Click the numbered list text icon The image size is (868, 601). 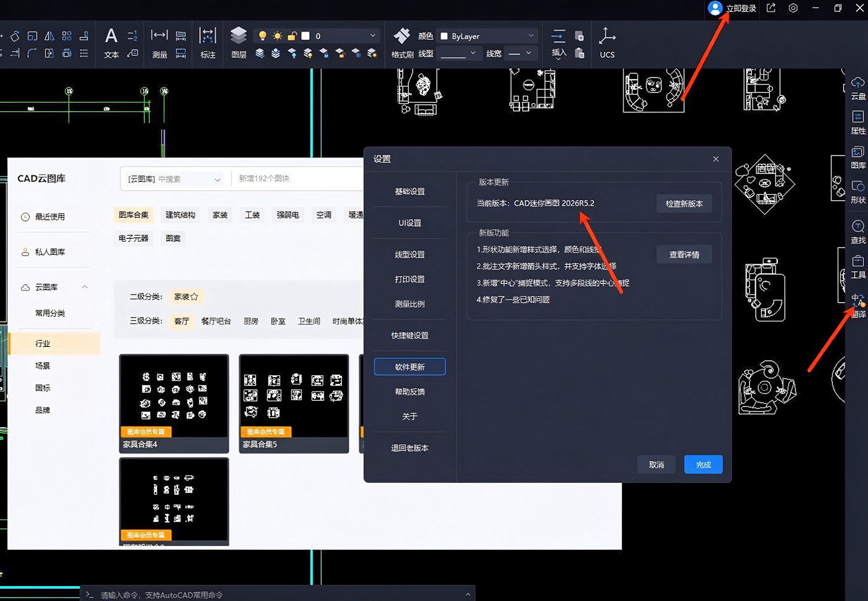tap(132, 36)
